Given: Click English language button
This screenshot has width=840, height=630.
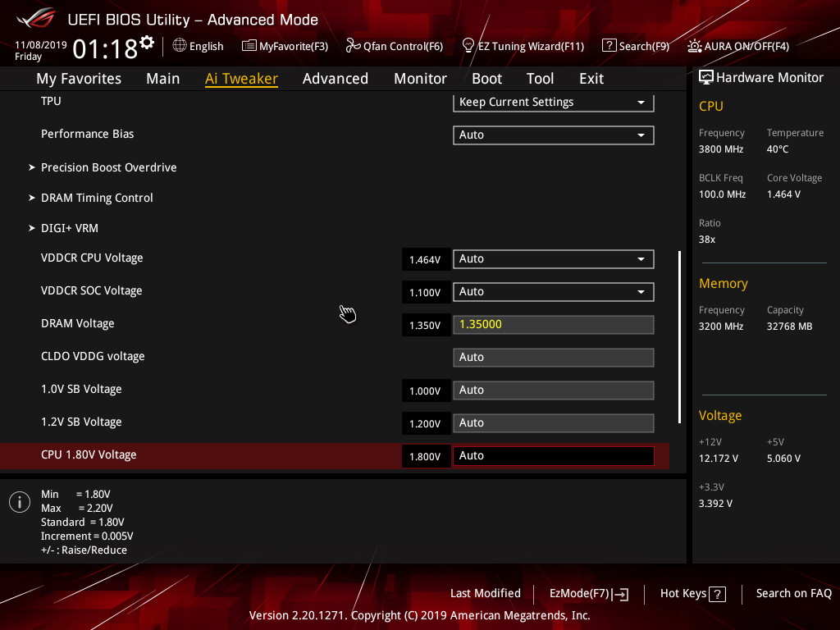Looking at the screenshot, I should tap(199, 46).
